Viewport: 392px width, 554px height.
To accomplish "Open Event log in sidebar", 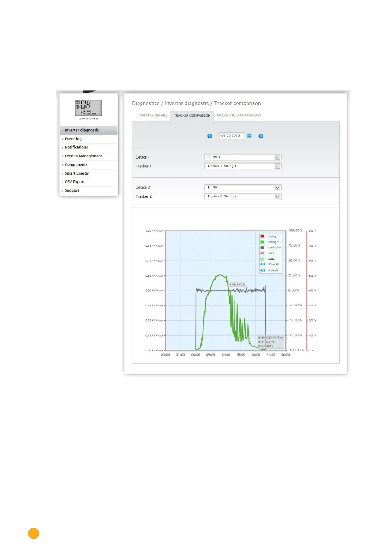I will [x=73, y=139].
